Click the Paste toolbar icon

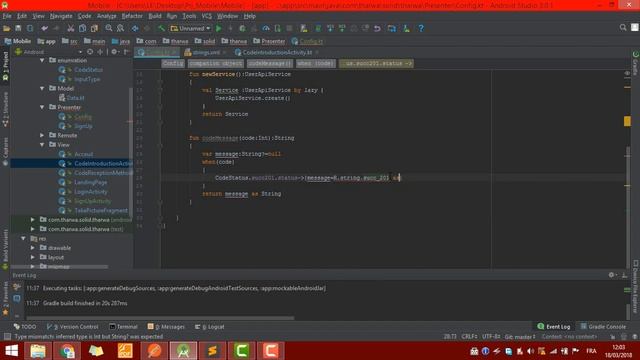pos(94,28)
